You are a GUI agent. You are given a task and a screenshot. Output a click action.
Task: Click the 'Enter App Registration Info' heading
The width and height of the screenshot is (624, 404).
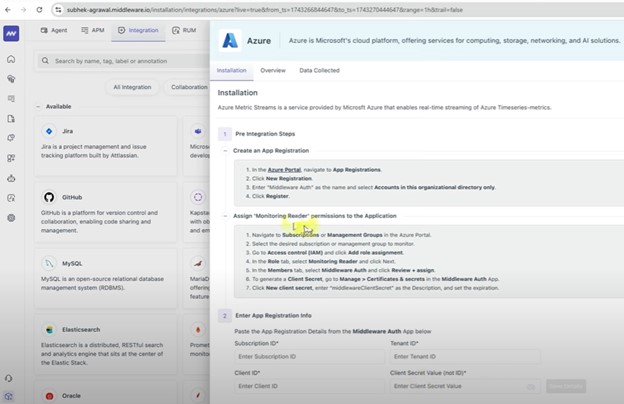pyautogui.click(x=273, y=316)
